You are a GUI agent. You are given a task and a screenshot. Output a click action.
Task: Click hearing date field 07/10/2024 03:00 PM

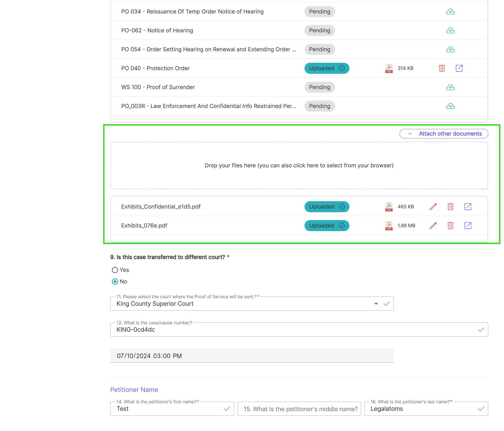point(252,356)
